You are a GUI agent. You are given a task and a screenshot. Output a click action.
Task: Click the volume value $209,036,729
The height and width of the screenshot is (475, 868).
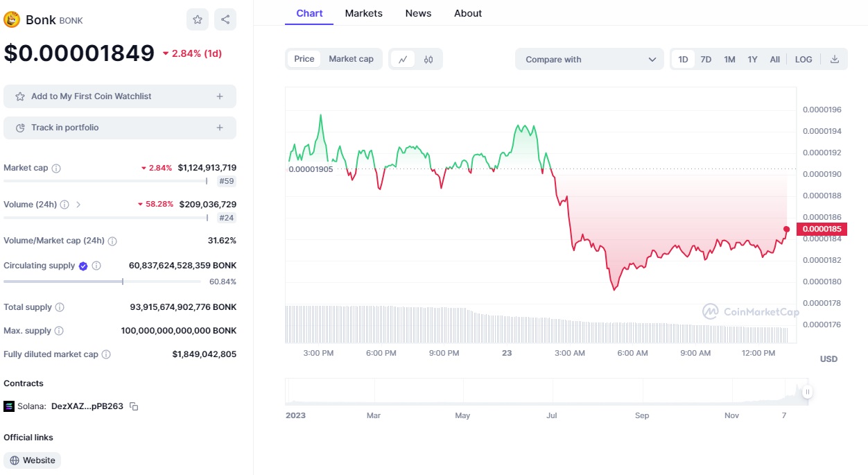pos(208,205)
